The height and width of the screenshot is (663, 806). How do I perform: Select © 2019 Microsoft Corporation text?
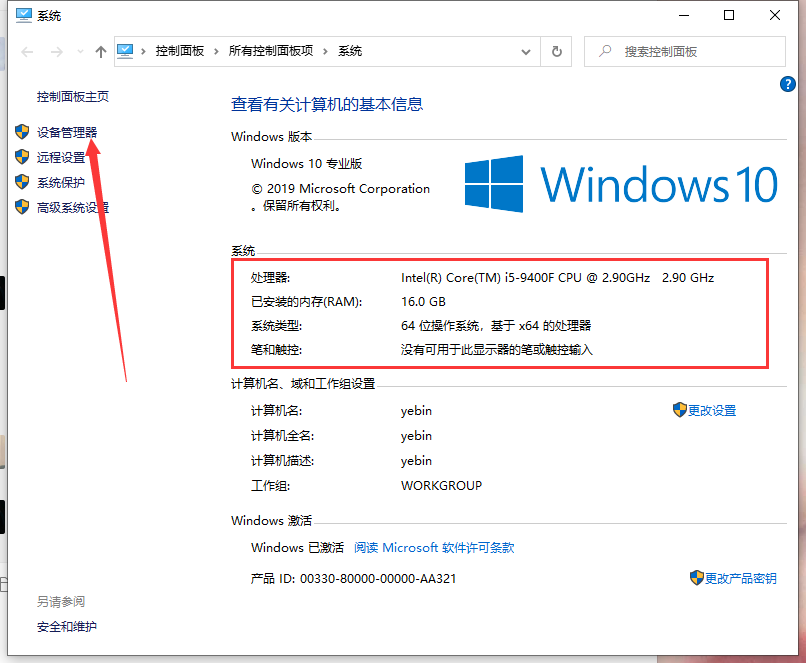click(x=341, y=189)
